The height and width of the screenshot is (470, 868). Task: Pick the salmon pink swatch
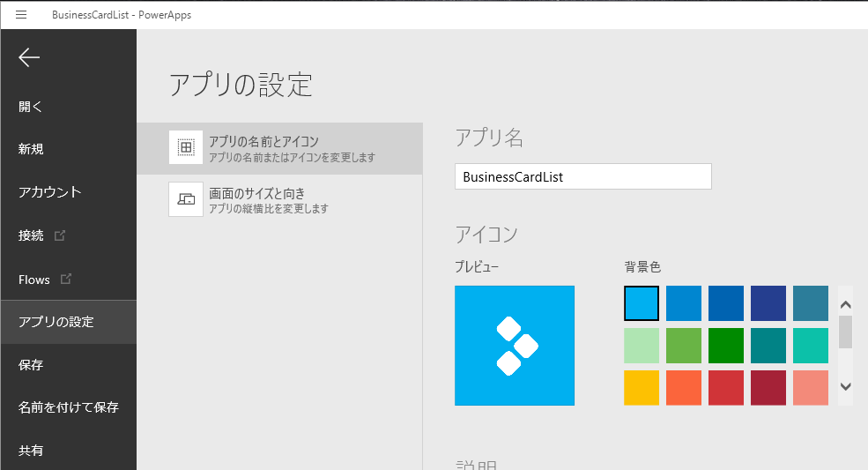[811, 388]
